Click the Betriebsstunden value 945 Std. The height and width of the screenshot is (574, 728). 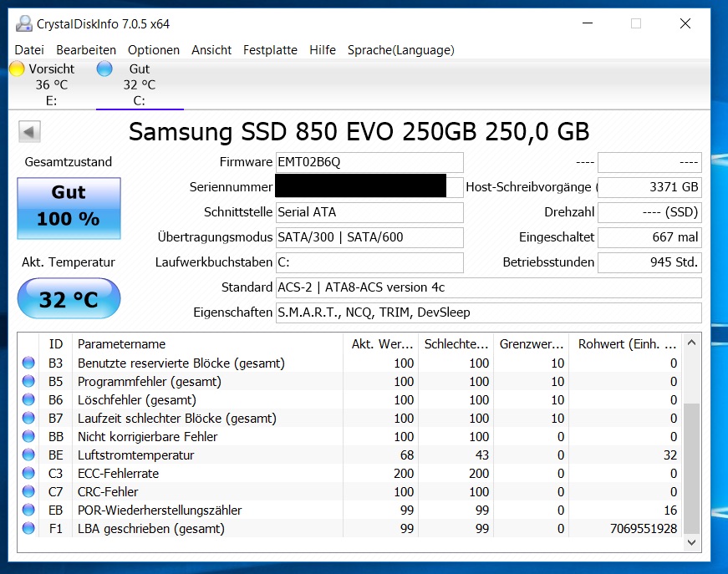(x=649, y=262)
